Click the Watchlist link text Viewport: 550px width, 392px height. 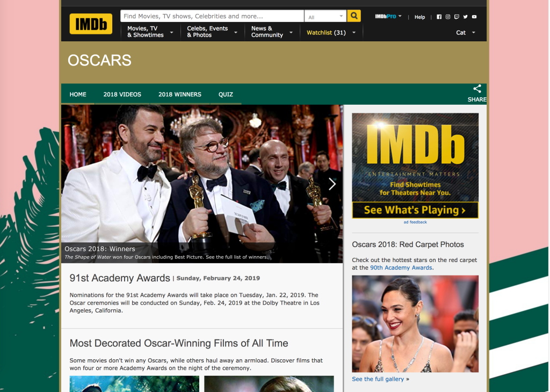(x=319, y=33)
